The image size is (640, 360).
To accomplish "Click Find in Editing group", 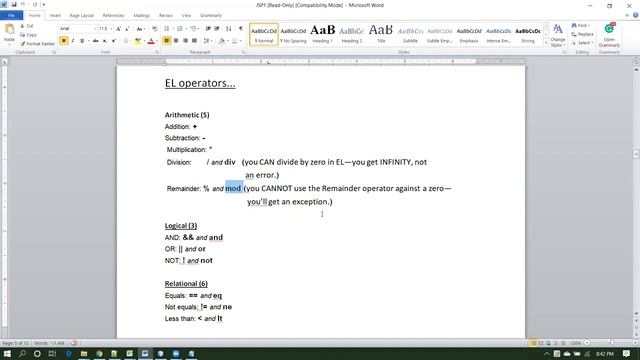I will [x=581, y=26].
